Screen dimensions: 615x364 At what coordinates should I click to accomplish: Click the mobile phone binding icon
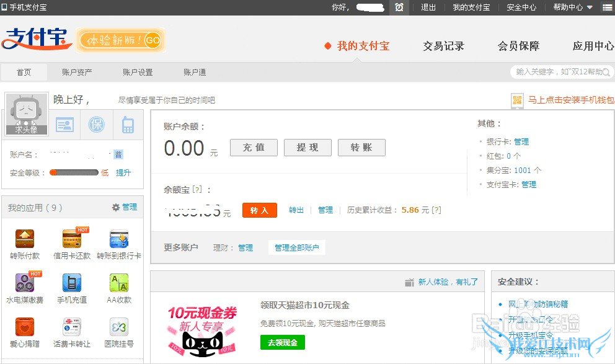tap(128, 125)
